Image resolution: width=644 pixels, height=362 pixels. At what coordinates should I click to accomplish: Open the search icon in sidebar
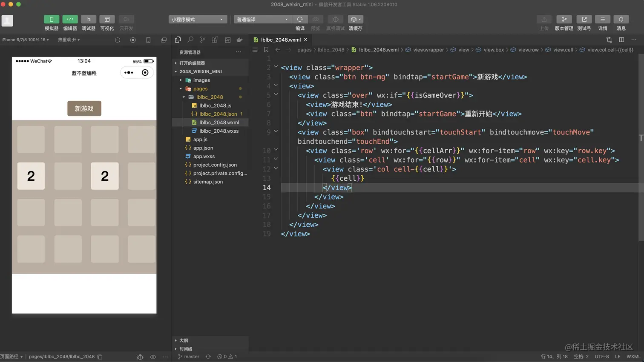tap(190, 40)
